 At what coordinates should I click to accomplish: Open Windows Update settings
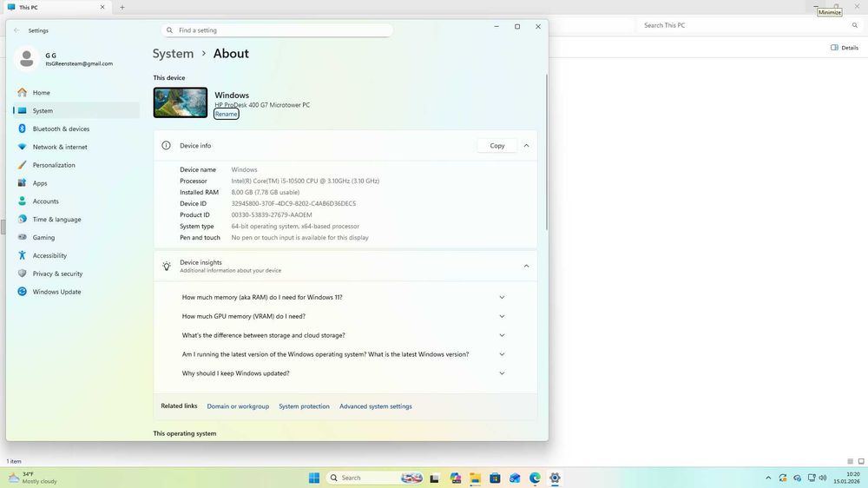pyautogui.click(x=76, y=292)
